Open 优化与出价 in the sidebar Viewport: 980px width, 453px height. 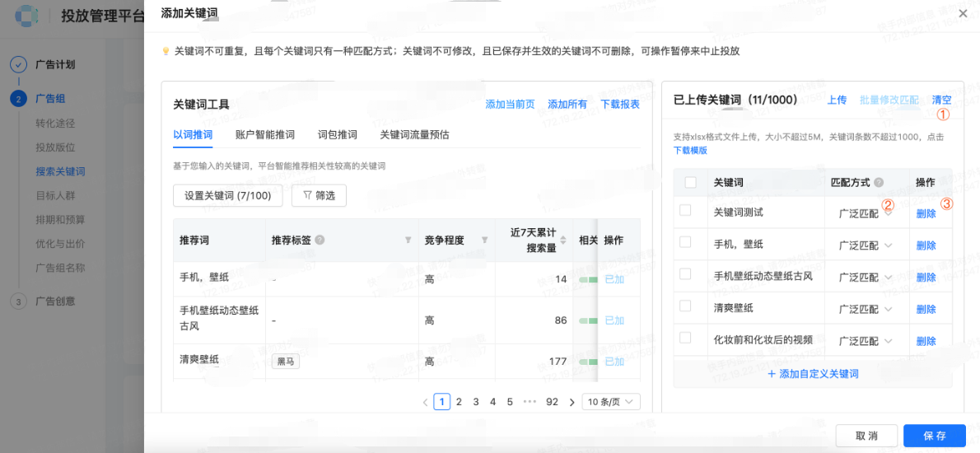61,245
